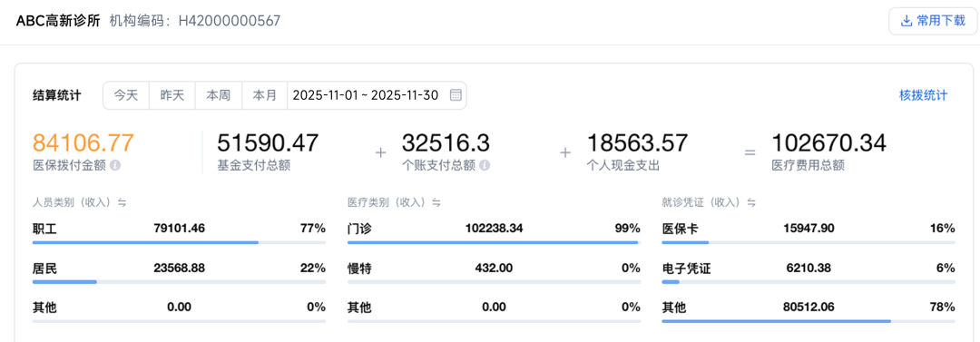Screen dimensions: 980x342
Task: Click the date range 2025-11-01 ~ 2025-11-30 field
Action: (377, 95)
